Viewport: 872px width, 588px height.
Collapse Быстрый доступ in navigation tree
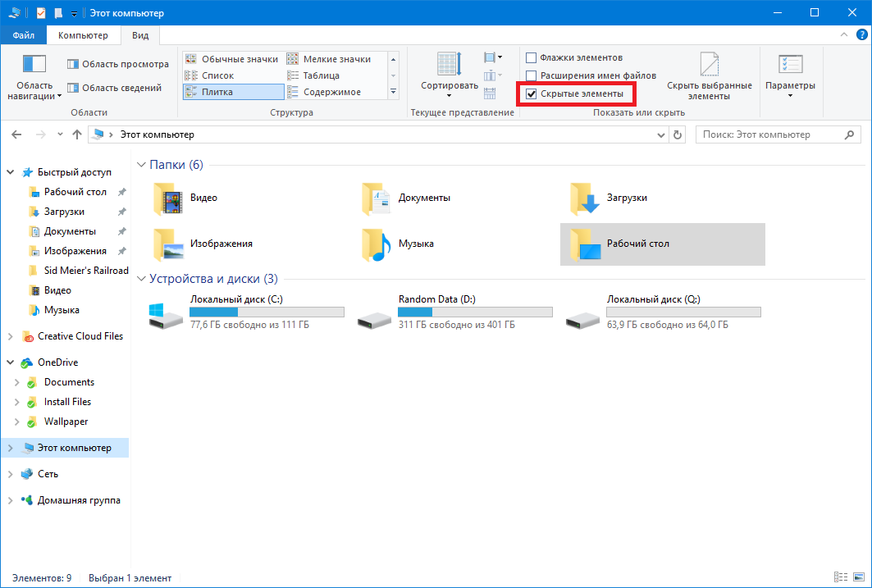click(x=10, y=172)
